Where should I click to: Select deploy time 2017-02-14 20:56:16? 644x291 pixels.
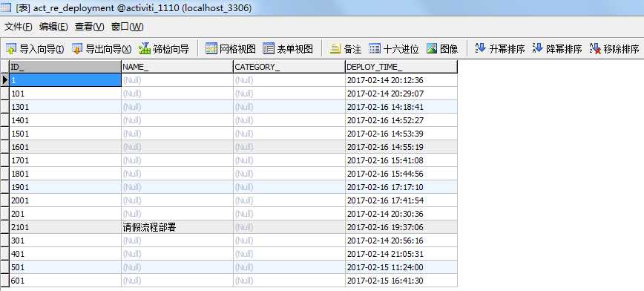tap(401, 241)
